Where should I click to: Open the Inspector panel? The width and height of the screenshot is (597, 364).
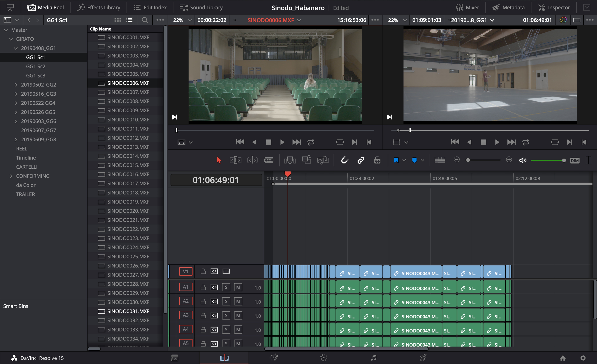coord(554,7)
